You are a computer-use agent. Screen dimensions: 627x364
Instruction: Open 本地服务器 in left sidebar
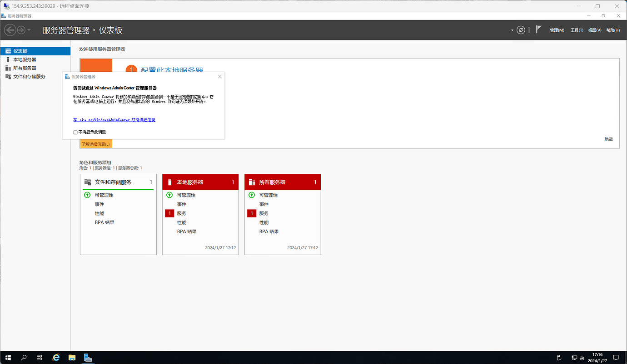pos(25,59)
